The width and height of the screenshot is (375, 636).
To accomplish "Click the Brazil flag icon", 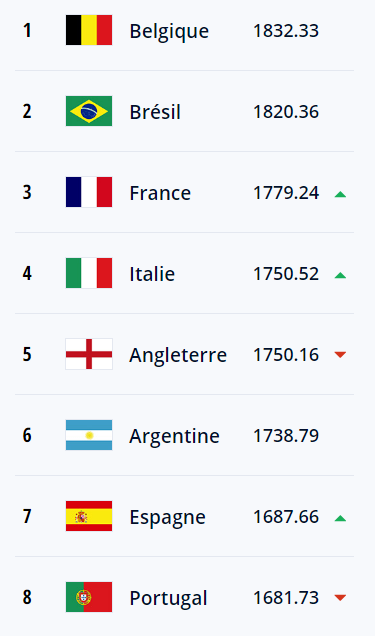I will click(89, 111).
